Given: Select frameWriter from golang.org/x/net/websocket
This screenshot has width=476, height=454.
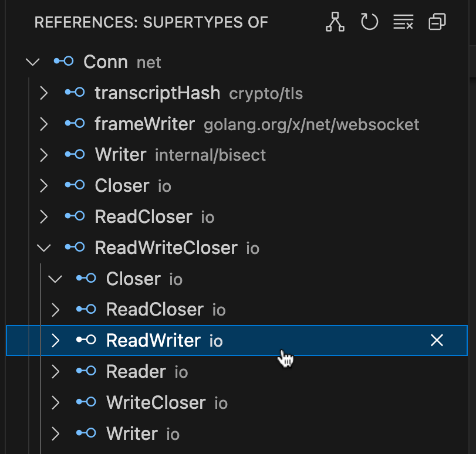Looking at the screenshot, I should pyautogui.click(x=144, y=124).
